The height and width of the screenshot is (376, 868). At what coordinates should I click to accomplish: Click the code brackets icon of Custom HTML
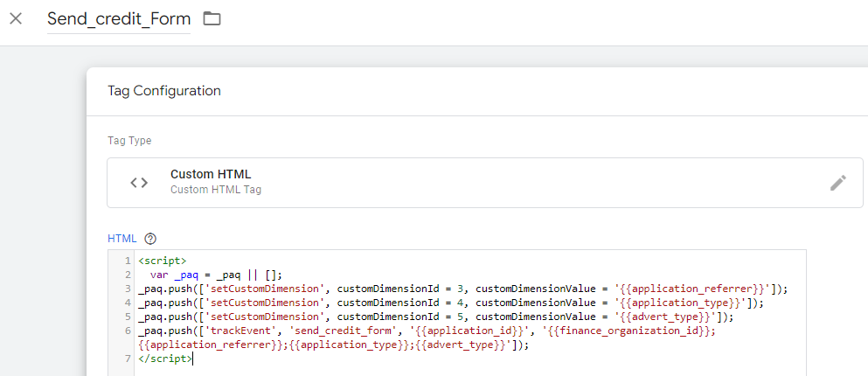pos(139,182)
